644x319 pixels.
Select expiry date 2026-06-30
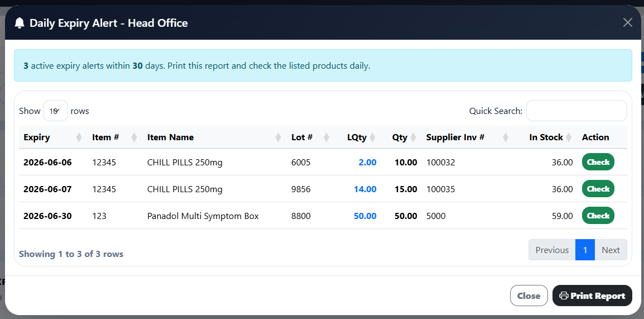coord(47,216)
